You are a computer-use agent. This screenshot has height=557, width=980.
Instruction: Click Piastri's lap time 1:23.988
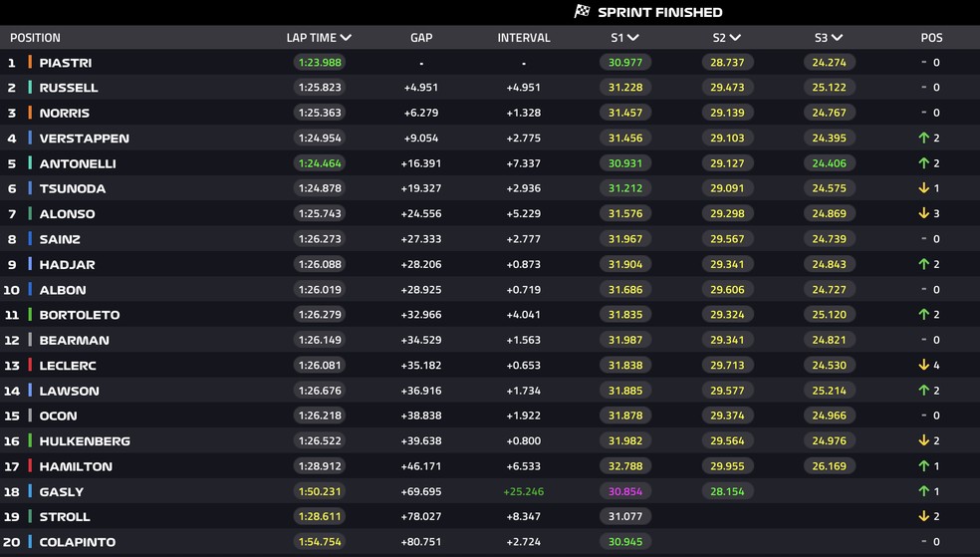[317, 63]
